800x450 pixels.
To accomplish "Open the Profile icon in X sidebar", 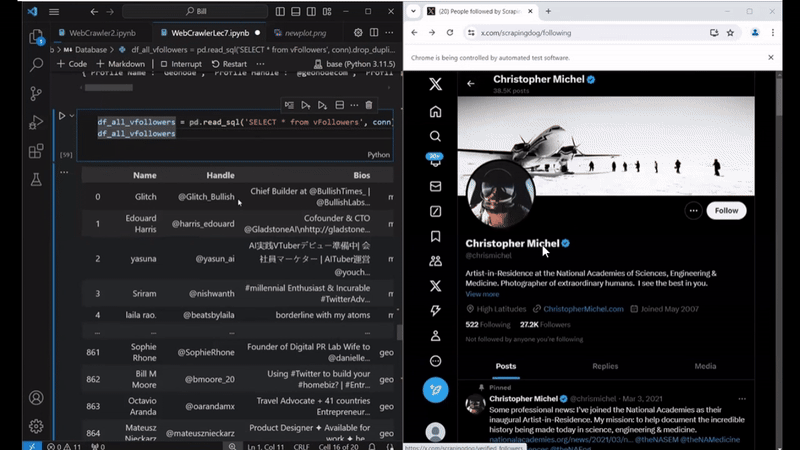I will 435,336.
